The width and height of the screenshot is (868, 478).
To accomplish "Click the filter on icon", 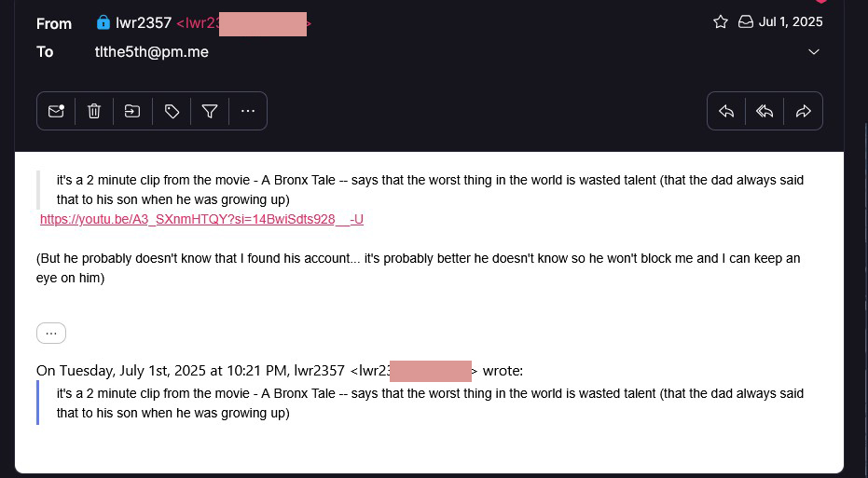I will [x=210, y=111].
